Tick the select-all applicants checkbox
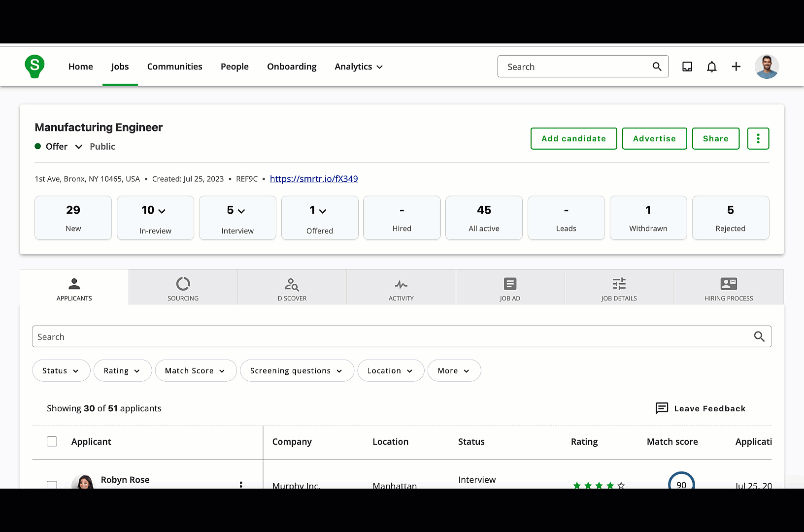 [x=52, y=441]
